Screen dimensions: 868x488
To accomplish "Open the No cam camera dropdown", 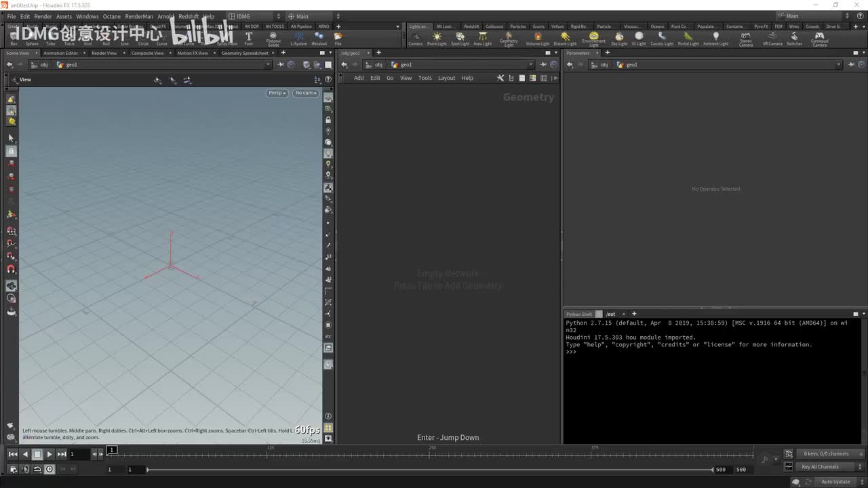I will coord(306,93).
